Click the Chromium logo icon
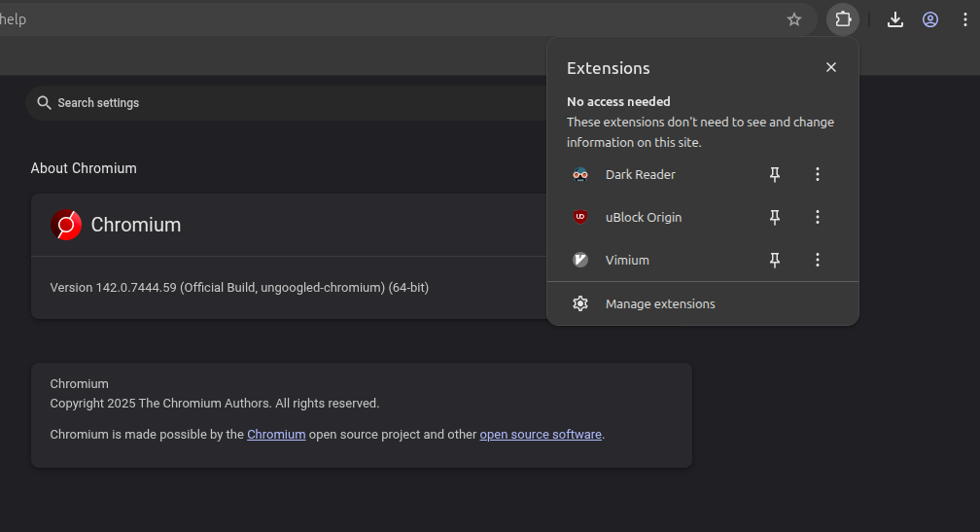The image size is (980, 532). 66,225
